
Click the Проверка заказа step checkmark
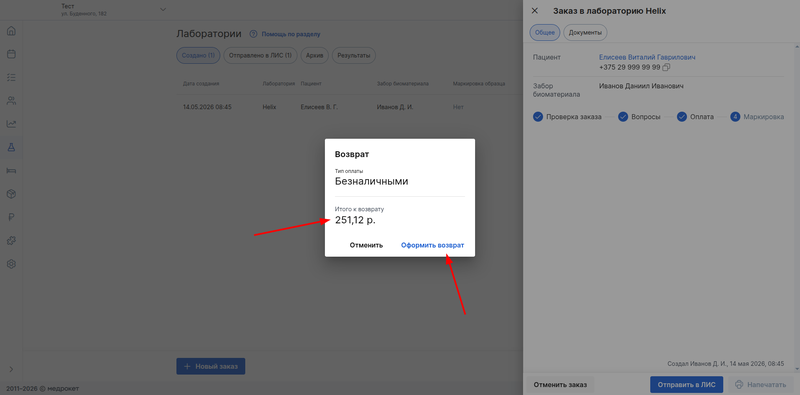[x=538, y=117]
